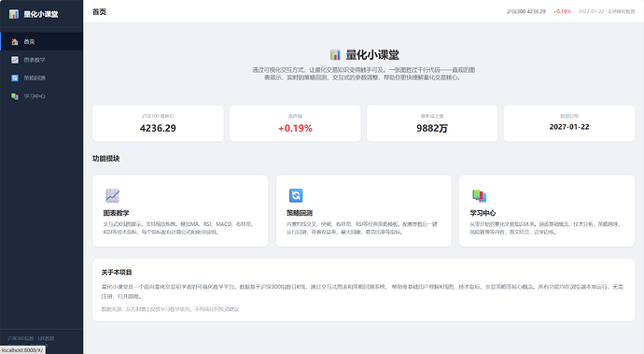Click the 量化小课堂 logo icon in sidebar
This screenshot has height=354, width=644.
click(14, 14)
